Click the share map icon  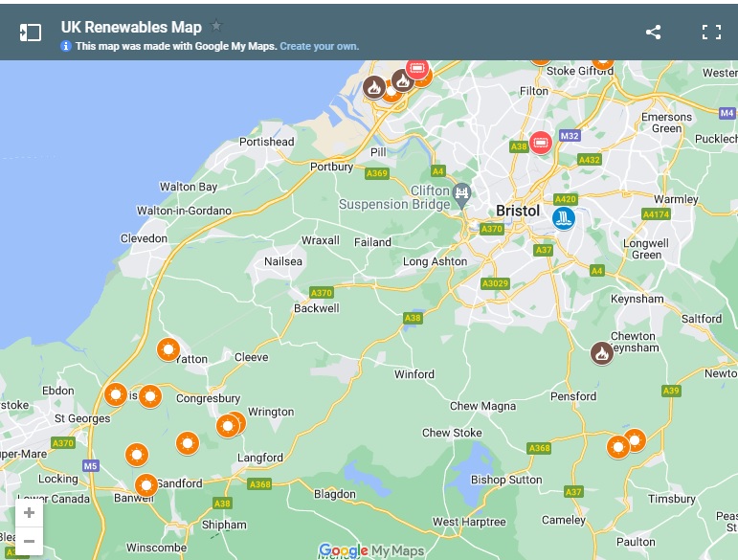[x=653, y=32]
